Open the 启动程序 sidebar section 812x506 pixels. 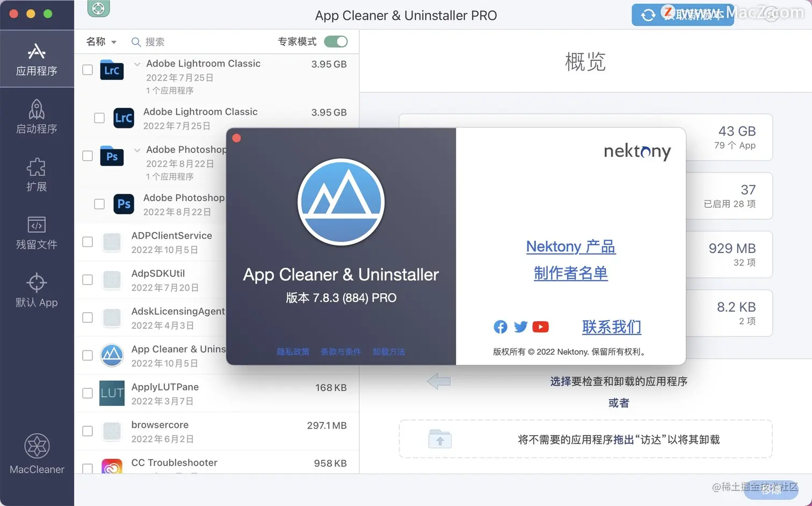[37, 117]
